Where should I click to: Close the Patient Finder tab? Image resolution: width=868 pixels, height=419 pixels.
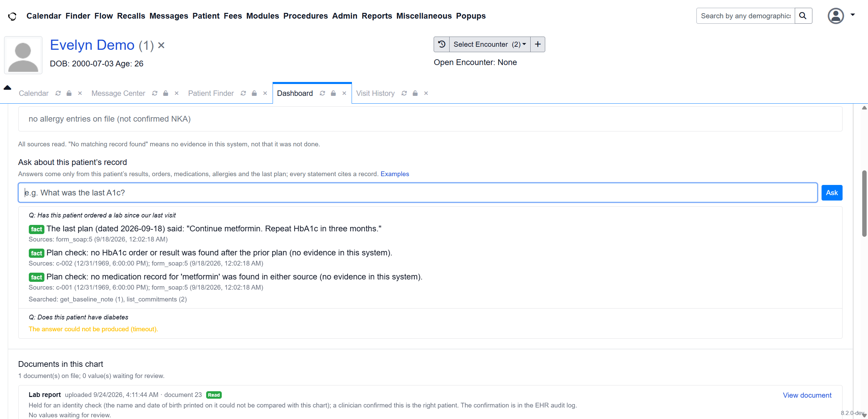point(265,93)
